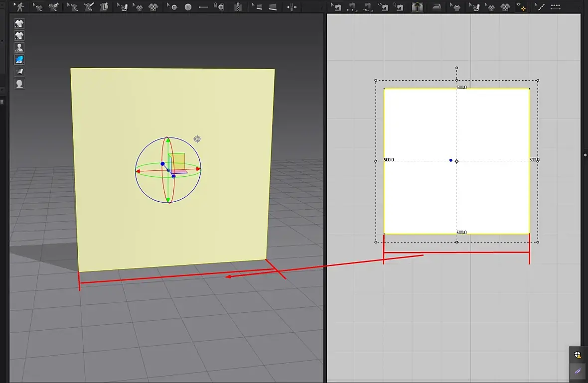Select arrow-with-curve-points tool in 3D toolbar
Viewport: 588px width, 383px height.
tap(37, 7)
